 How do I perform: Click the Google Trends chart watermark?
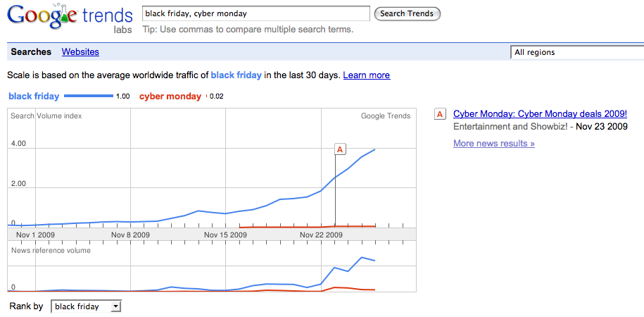click(385, 116)
